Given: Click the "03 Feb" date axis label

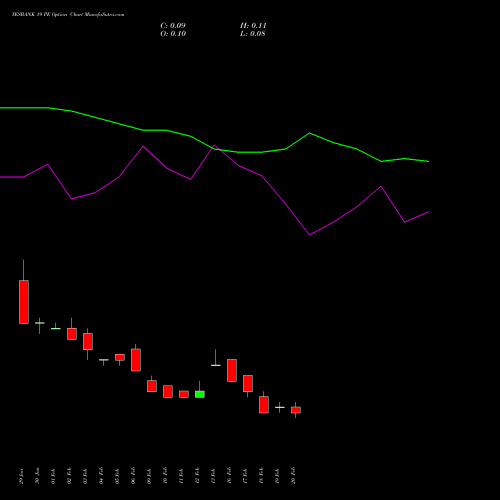Looking at the screenshot, I should pos(86,476).
